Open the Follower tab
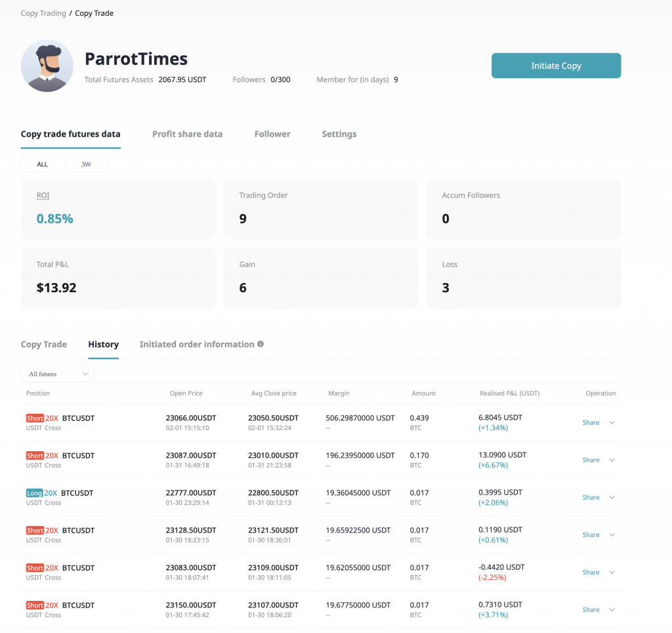The image size is (672, 633). coord(272,134)
